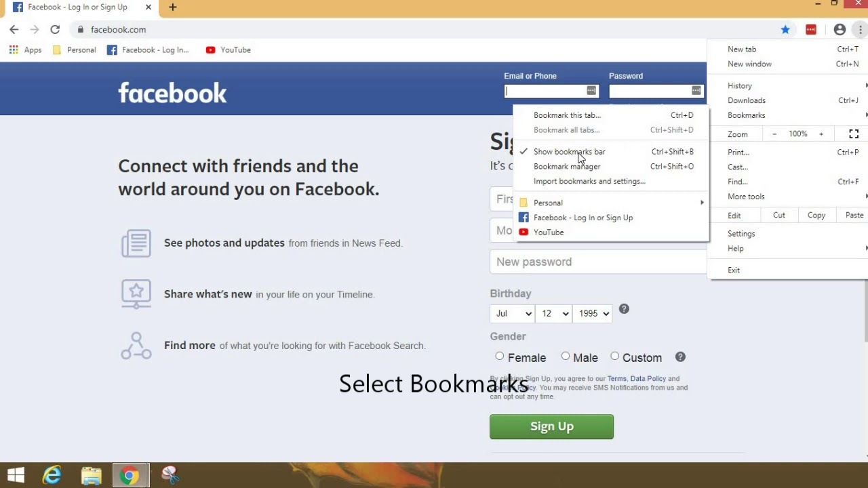Select Bookmarks in the Chrome menu
868x488 pixels.
click(x=788, y=115)
